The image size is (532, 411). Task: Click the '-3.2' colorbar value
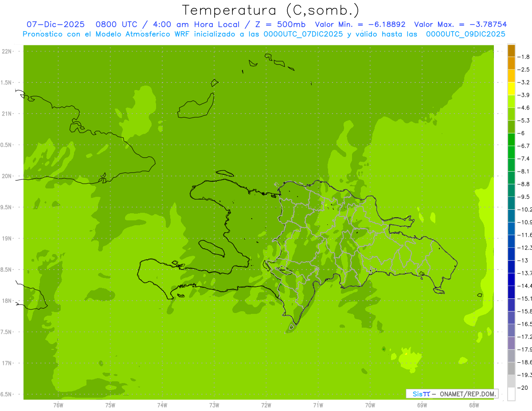(x=524, y=82)
